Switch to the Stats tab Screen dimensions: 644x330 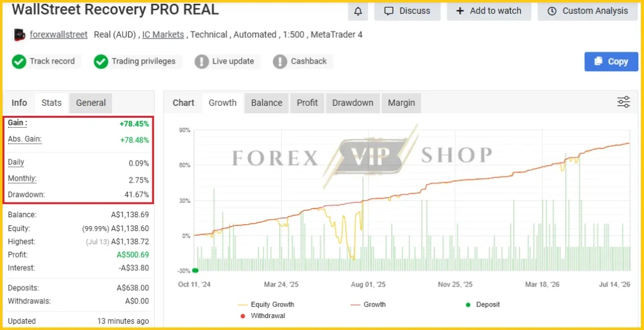(52, 103)
